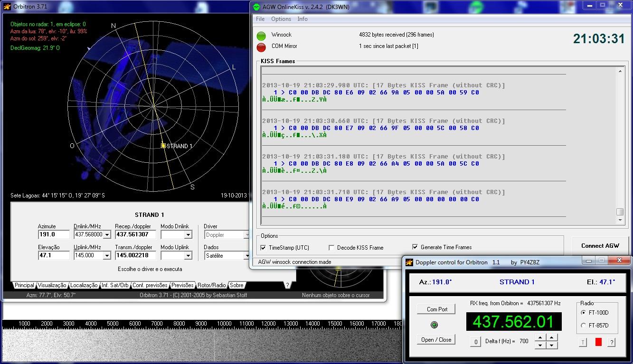Open the Modo Uplink dropdown
633x364 pixels.
pos(188,256)
